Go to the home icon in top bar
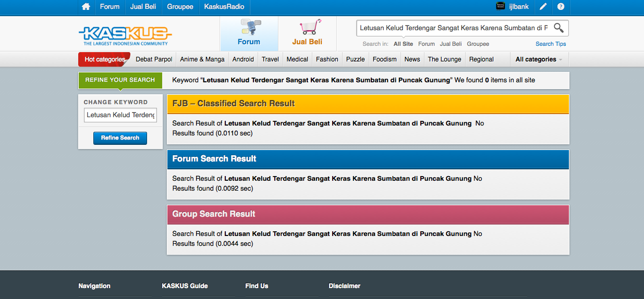This screenshot has width=644, height=299. pyautogui.click(x=86, y=7)
